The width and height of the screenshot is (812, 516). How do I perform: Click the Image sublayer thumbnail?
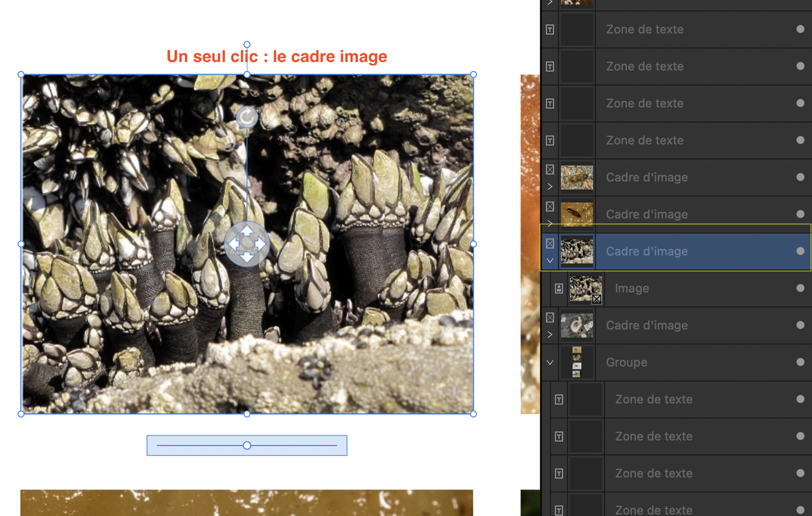tap(586, 288)
